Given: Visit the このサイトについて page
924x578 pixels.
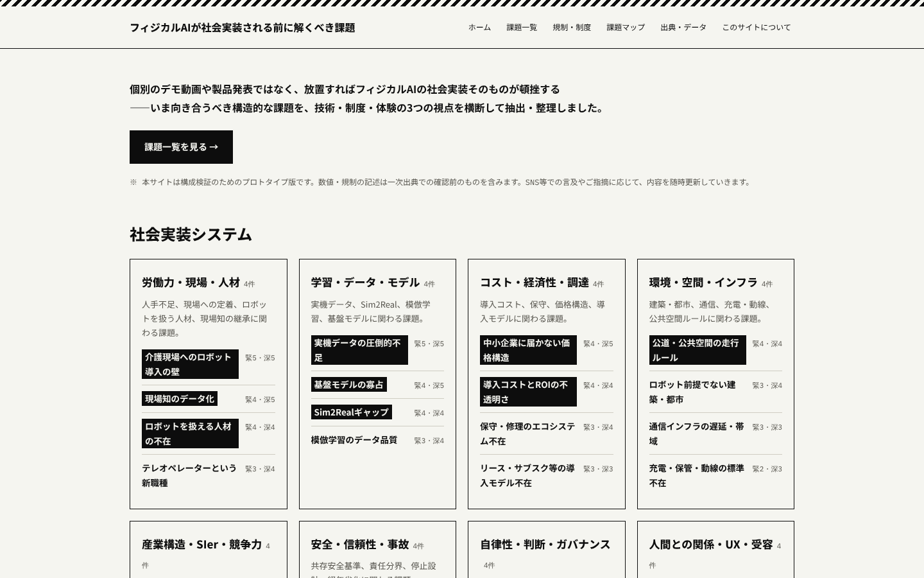Looking at the screenshot, I should [757, 27].
